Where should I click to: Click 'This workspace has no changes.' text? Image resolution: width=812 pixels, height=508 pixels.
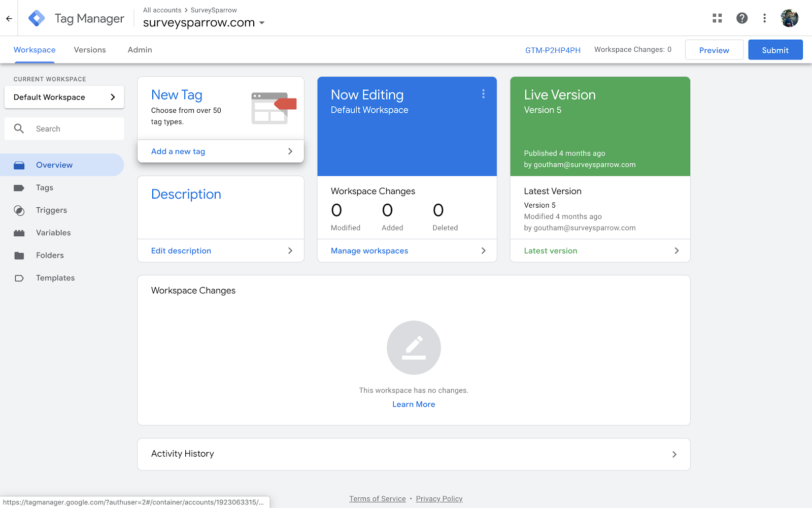coord(414,390)
